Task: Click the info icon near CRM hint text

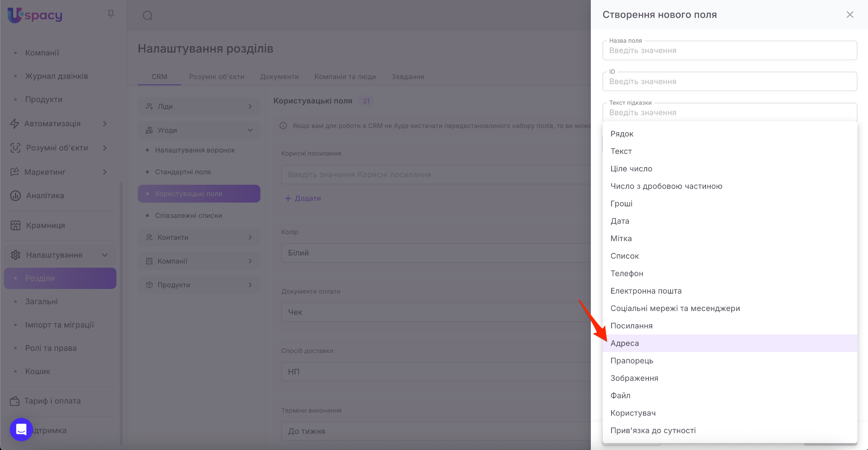Action: [283, 126]
